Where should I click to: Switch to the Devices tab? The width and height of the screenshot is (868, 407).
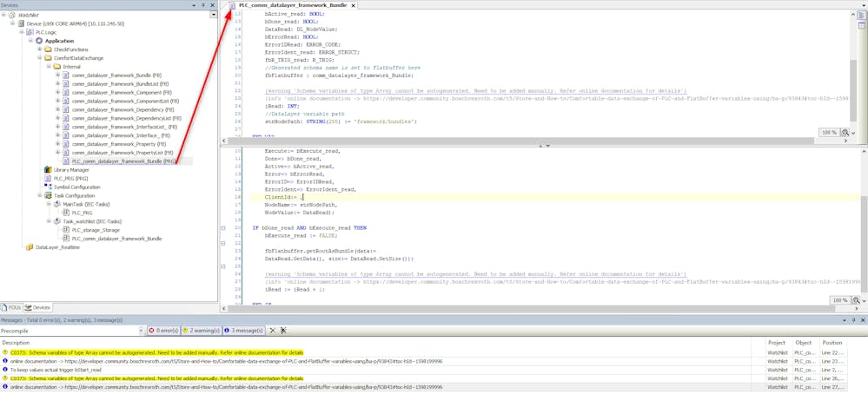(x=37, y=307)
